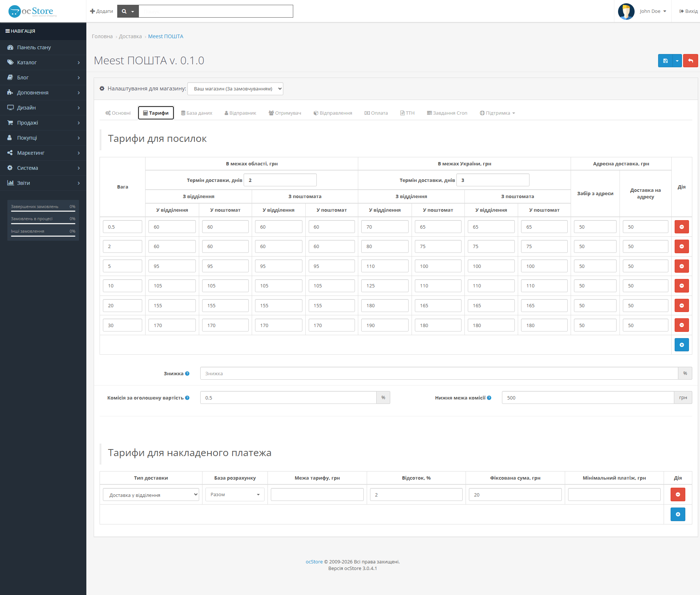The image size is (700, 595).
Task: Expand the Доповнення sidebar menu
Action: click(x=43, y=93)
